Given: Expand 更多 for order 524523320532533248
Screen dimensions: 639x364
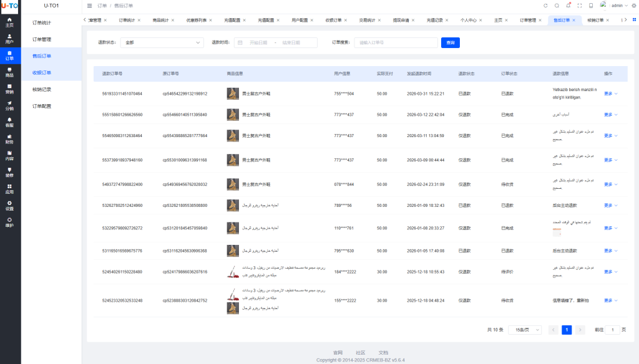Looking at the screenshot, I should (x=610, y=300).
